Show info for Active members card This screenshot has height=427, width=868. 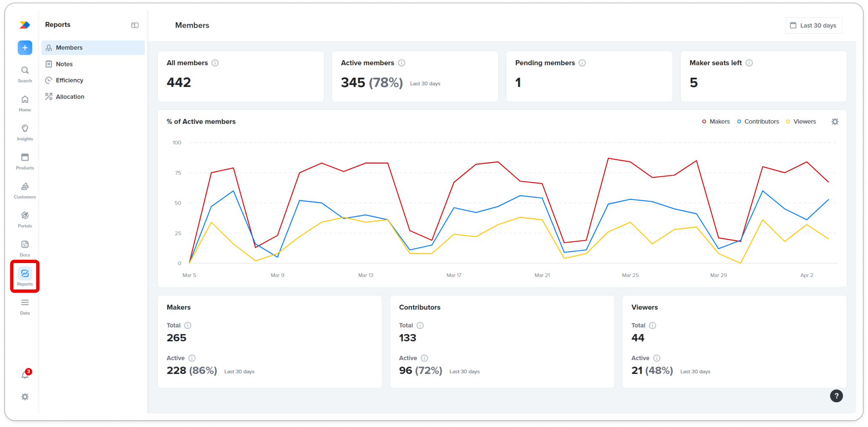click(402, 63)
